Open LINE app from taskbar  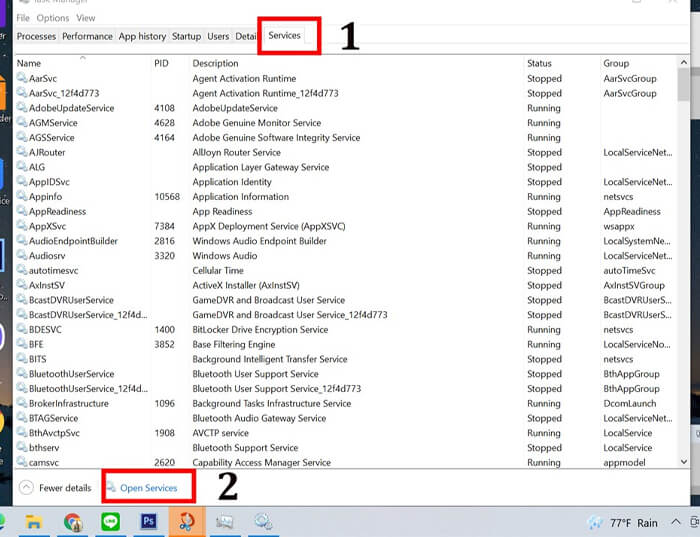[x=110, y=521]
